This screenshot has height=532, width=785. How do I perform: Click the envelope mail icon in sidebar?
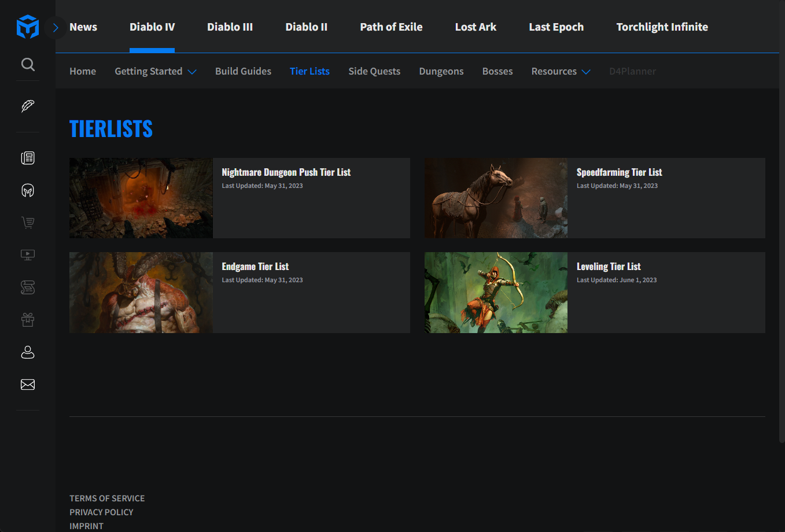[28, 385]
